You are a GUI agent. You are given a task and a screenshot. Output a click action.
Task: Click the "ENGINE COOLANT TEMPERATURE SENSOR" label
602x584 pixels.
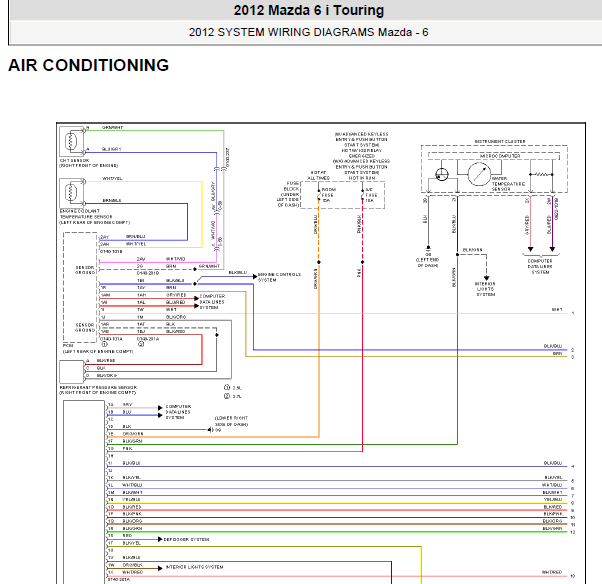pyautogui.click(x=86, y=214)
